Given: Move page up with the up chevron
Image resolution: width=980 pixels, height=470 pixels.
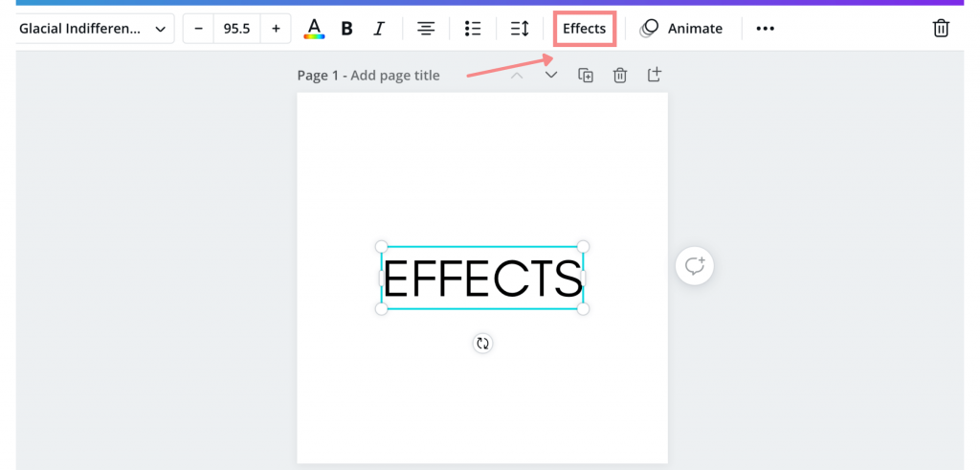Looking at the screenshot, I should click(517, 76).
